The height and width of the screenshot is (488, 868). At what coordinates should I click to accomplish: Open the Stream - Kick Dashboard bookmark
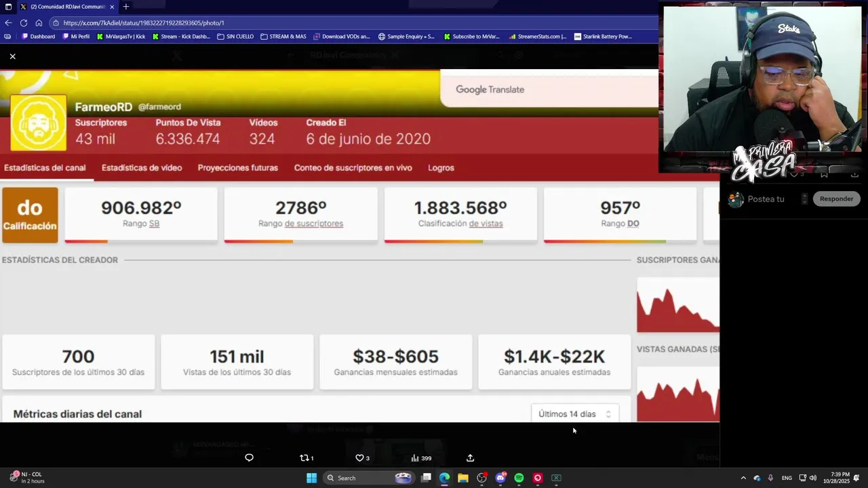[x=181, y=37]
